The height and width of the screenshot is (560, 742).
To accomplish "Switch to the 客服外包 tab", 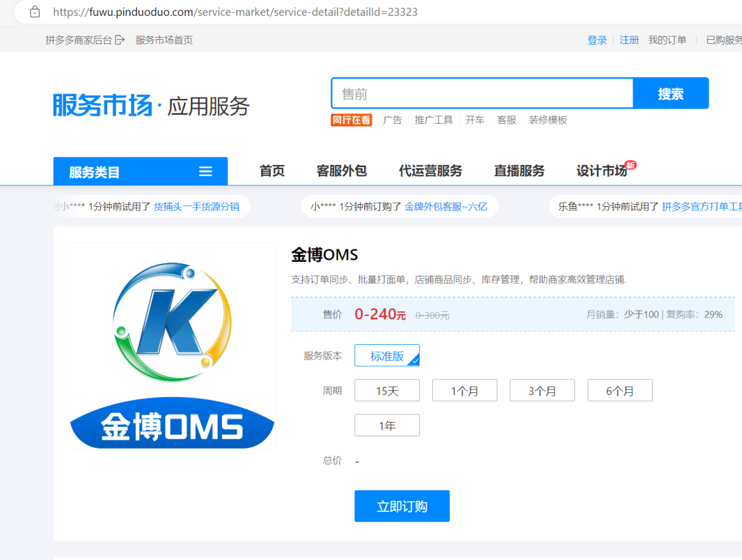I will (341, 171).
